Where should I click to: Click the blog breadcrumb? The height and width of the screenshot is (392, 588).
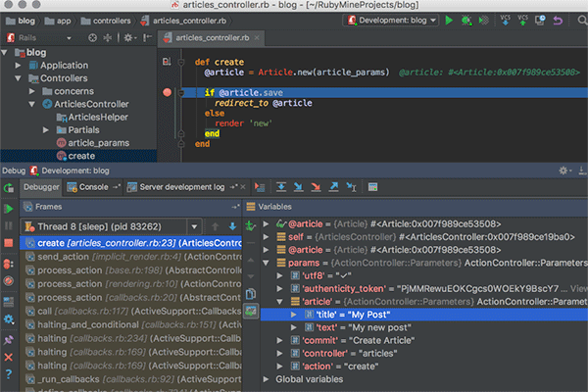coord(21,21)
